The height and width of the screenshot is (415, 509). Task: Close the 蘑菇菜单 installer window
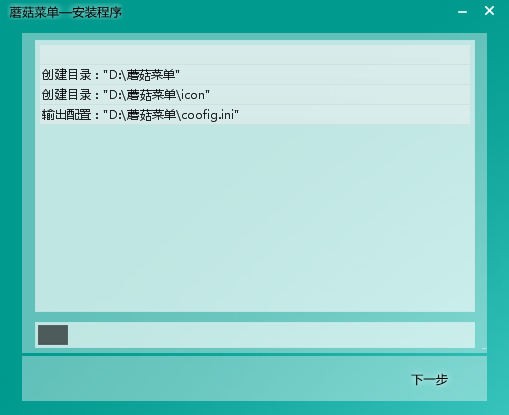pos(489,11)
